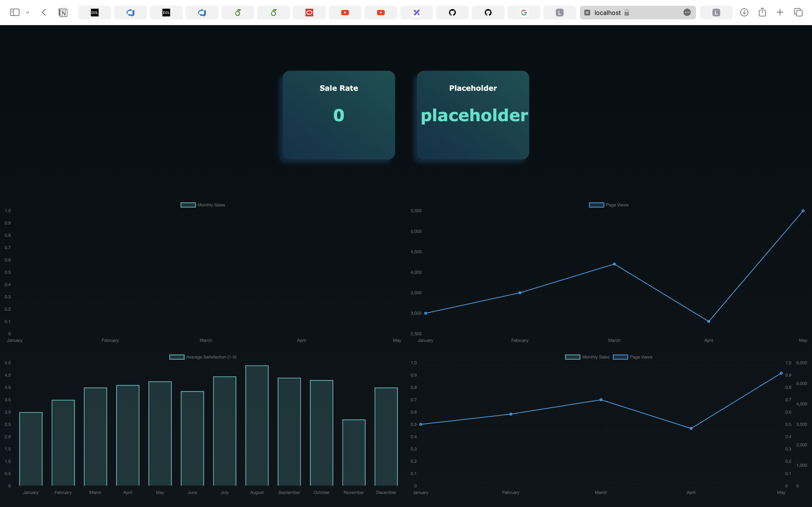Click the new tab plus icon
The width and height of the screenshot is (812, 507).
tap(780, 12)
